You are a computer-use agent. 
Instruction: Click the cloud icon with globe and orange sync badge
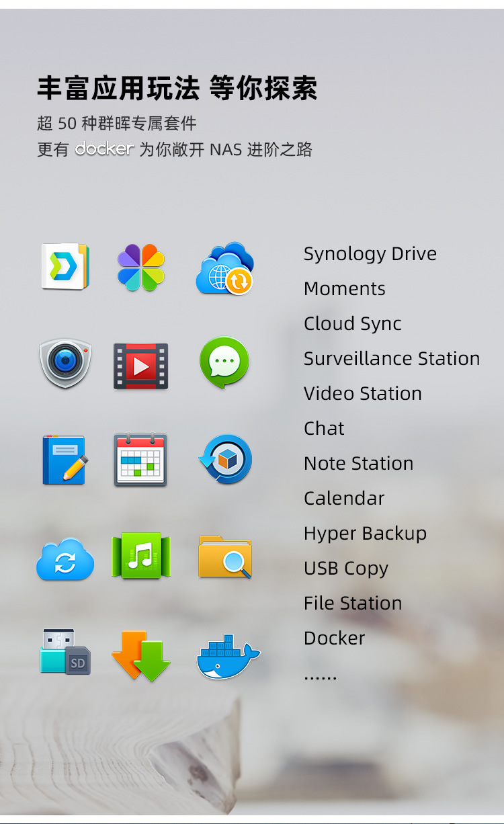[x=225, y=267]
